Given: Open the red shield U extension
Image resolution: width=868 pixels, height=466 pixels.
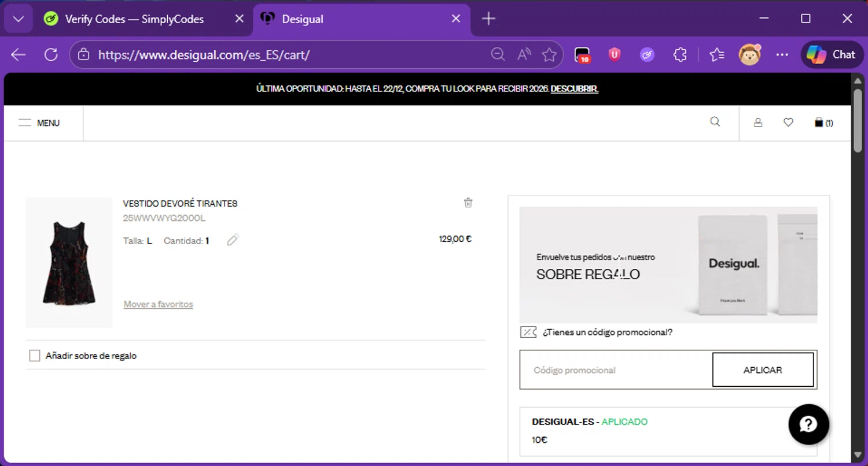Looking at the screenshot, I should pyautogui.click(x=615, y=55).
